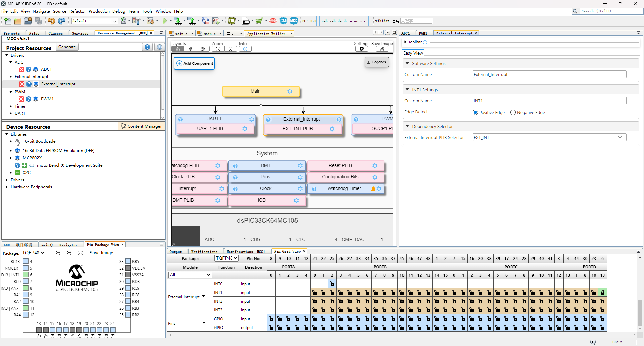Image resolution: width=644 pixels, height=346 pixels.
Task: Click the zoom in icon in Pin Package View
Action: click(x=58, y=253)
